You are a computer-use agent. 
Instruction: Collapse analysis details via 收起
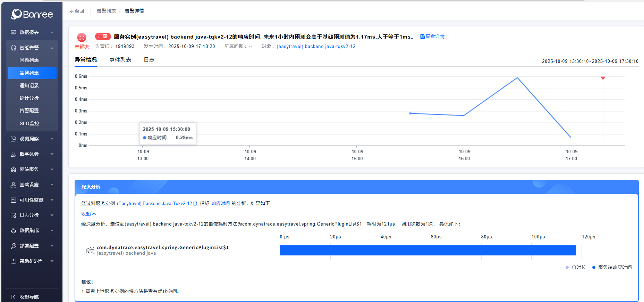pyautogui.click(x=88, y=214)
